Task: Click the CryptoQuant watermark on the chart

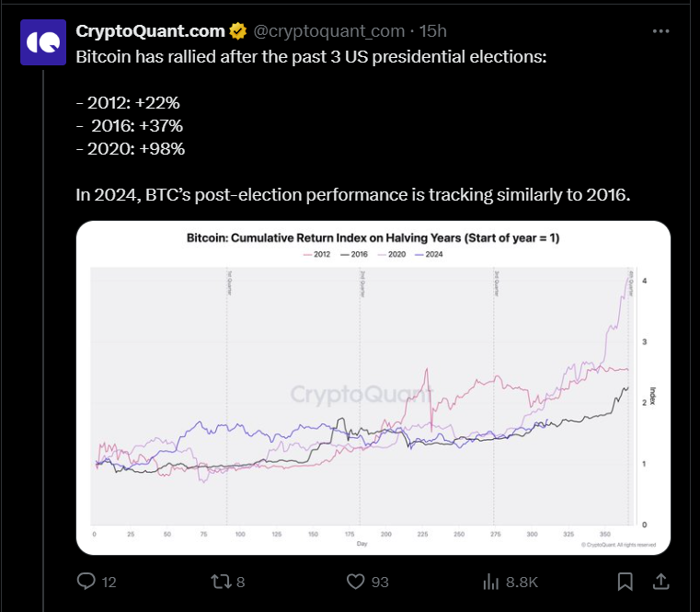Action: click(x=361, y=395)
